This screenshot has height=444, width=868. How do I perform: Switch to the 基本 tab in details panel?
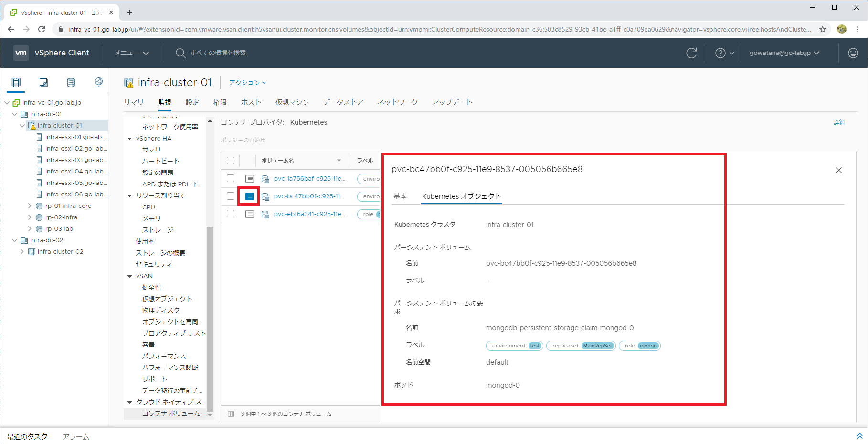tap(400, 196)
